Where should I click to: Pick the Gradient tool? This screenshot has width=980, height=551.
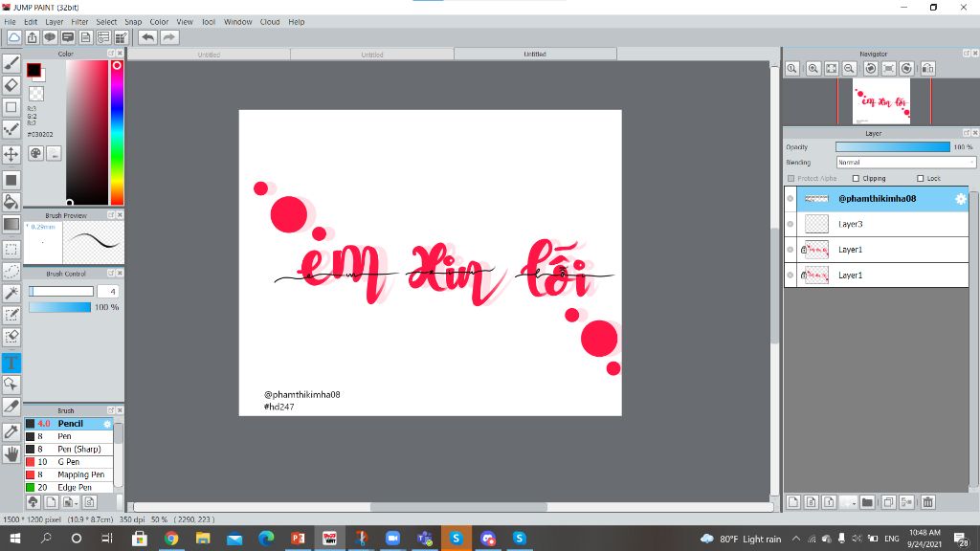11,224
